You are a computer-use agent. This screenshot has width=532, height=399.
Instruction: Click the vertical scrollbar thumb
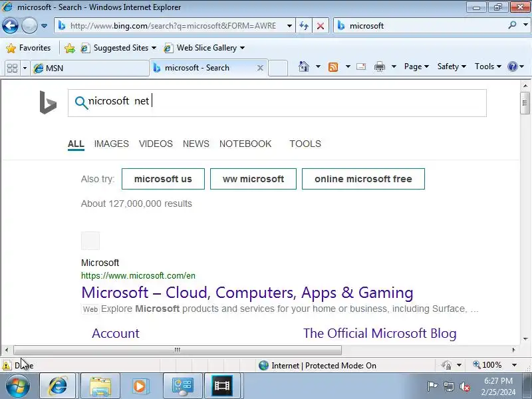click(525, 103)
